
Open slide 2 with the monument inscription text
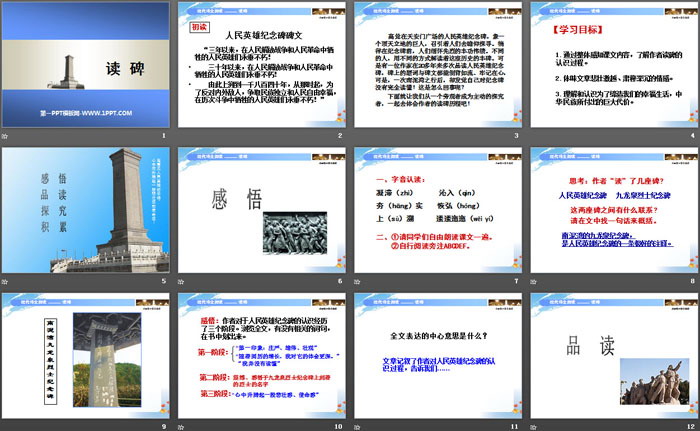coord(260,70)
